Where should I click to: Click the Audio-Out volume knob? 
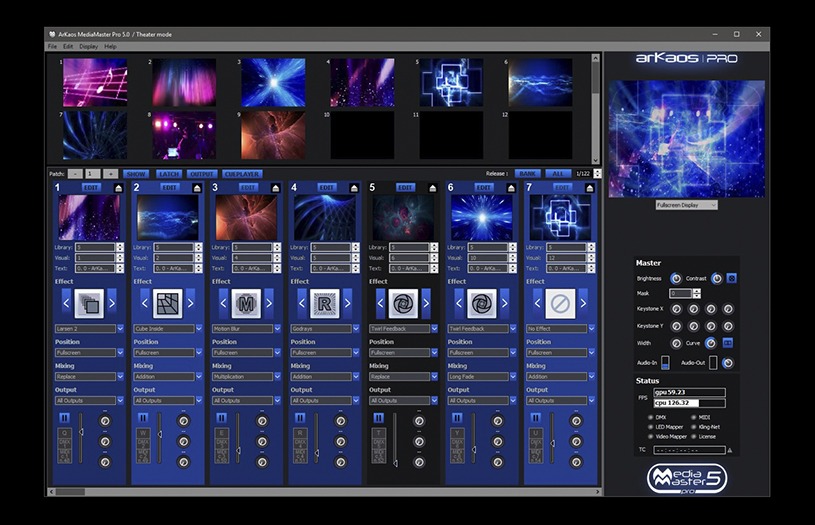(x=728, y=363)
